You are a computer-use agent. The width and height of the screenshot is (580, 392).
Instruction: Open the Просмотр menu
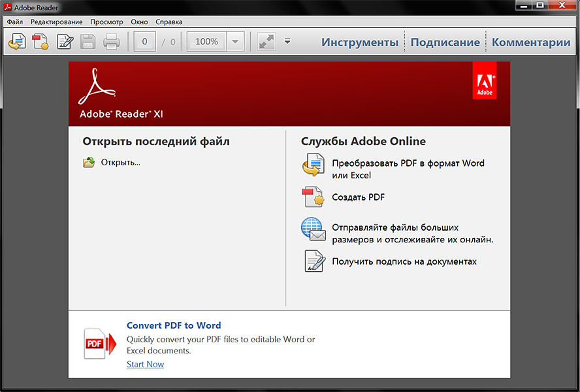(106, 22)
